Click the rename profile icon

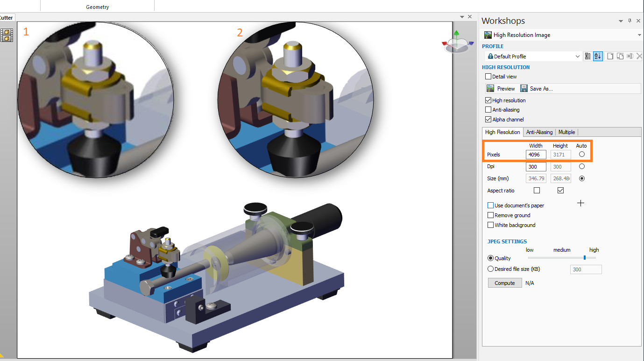pos(630,57)
